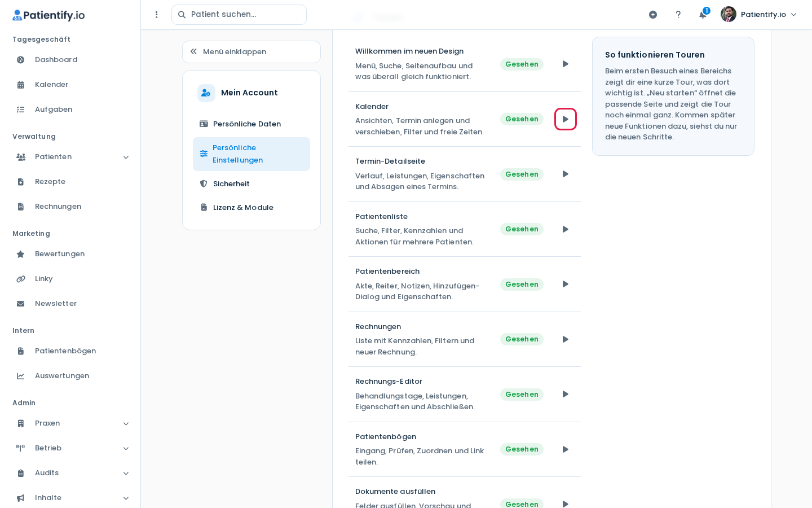Open Aufgaben in the sidebar
This screenshot has width=812, height=508.
[70, 110]
